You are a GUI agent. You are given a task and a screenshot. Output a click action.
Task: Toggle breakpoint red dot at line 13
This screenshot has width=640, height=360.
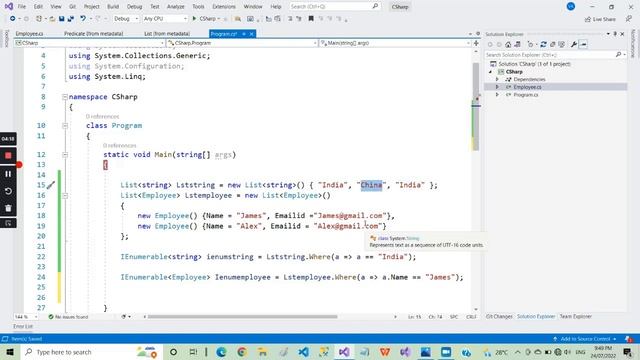tap(19, 165)
